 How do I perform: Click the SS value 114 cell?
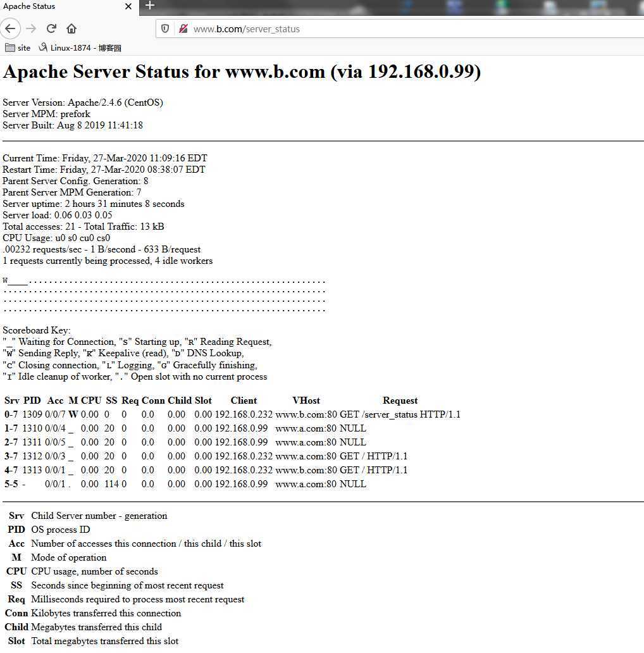(x=111, y=484)
